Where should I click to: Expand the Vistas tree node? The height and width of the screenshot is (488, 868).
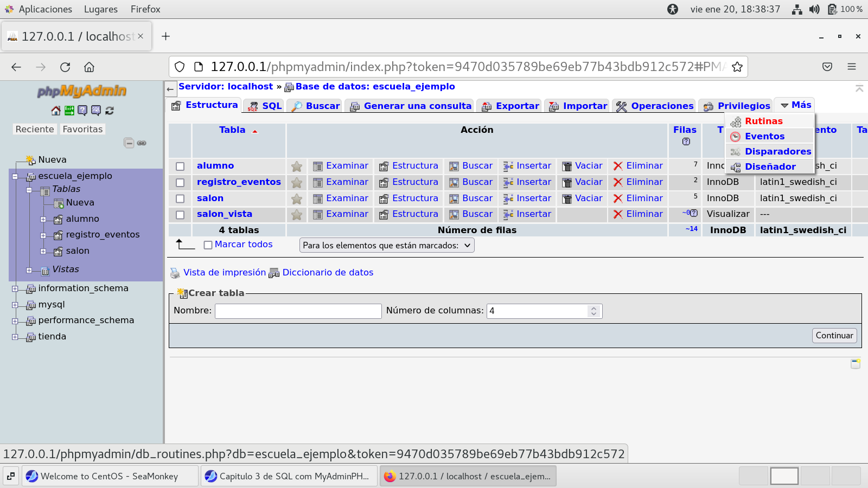(x=29, y=270)
